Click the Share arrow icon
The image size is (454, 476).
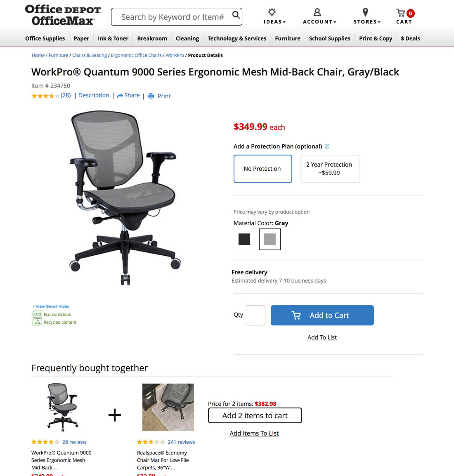(120, 96)
